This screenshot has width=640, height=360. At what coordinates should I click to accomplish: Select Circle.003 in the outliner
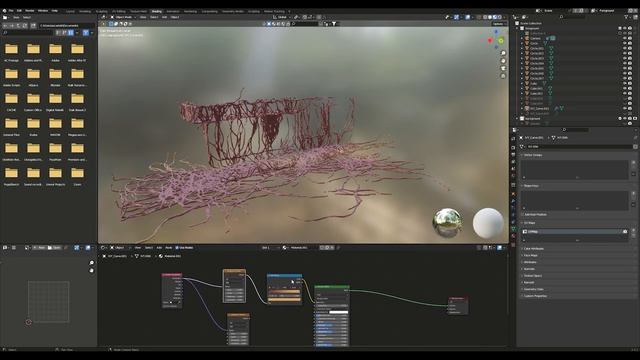537,58
